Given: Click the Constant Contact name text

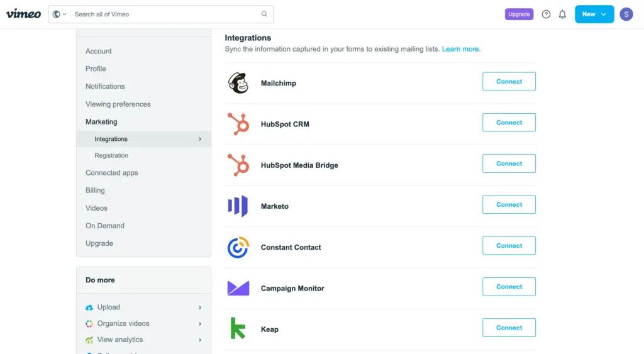Looking at the screenshot, I should click(291, 247).
